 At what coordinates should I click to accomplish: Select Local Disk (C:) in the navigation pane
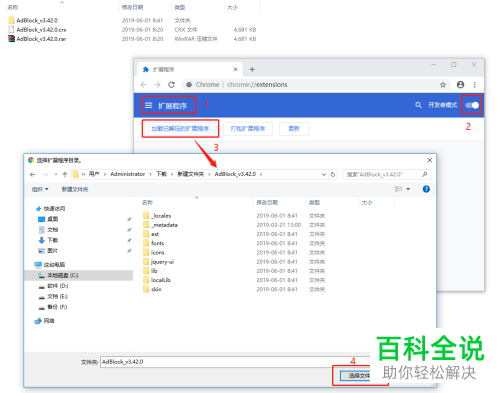[x=79, y=275]
